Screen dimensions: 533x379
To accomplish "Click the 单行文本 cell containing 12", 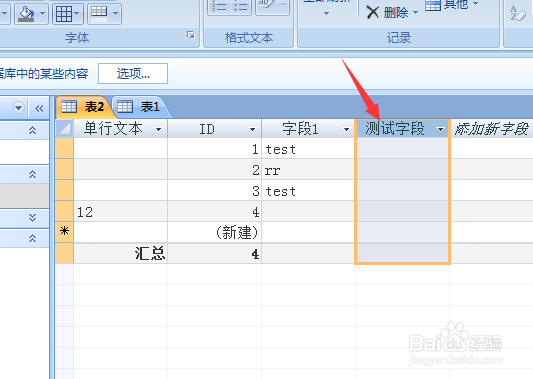I will [120, 211].
